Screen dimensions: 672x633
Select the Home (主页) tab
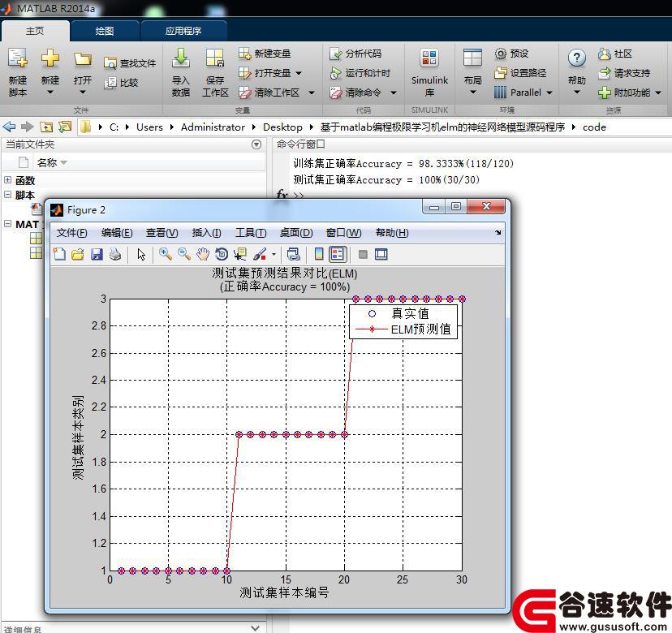(35, 31)
